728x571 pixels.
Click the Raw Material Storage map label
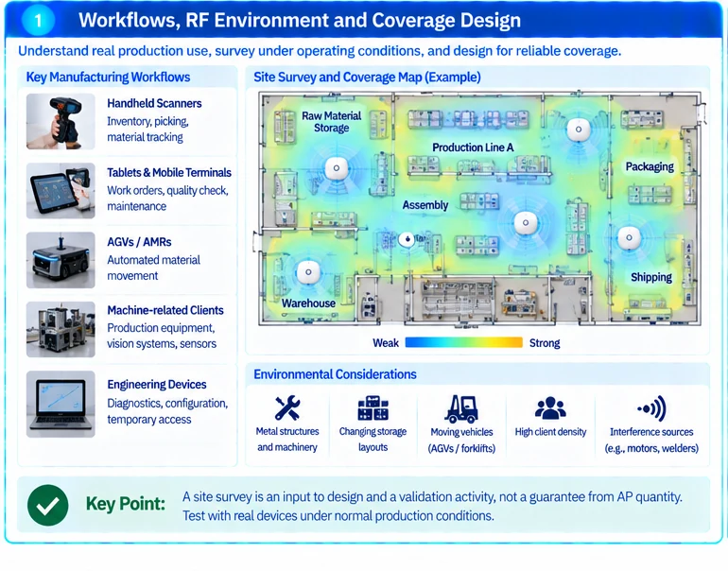(x=331, y=122)
